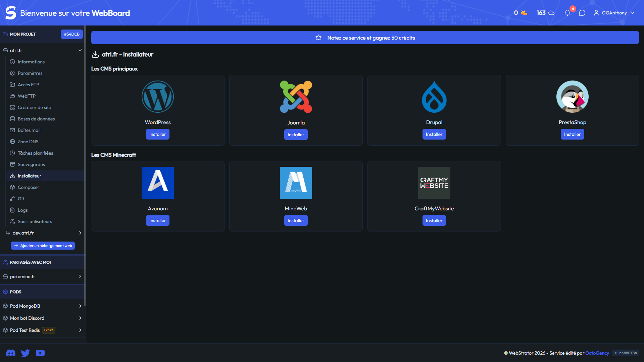Click the MineWeb logo
The height and width of the screenshot is (362, 644).
click(x=296, y=183)
